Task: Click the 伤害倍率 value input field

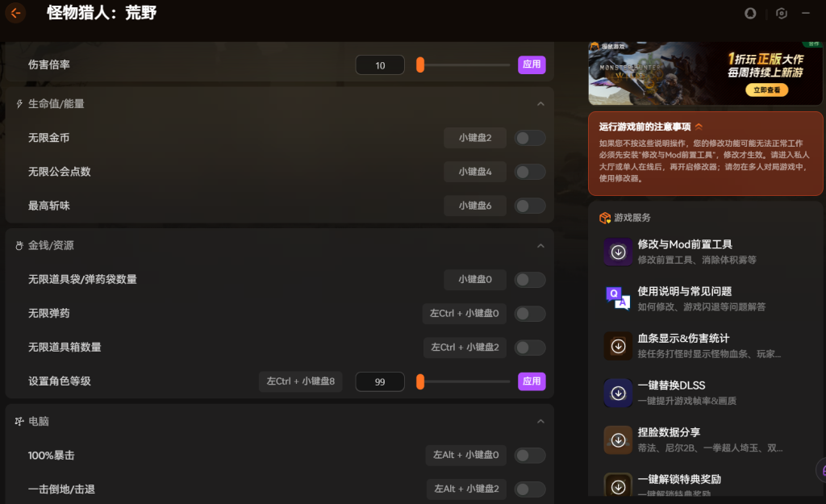Action: (380, 65)
